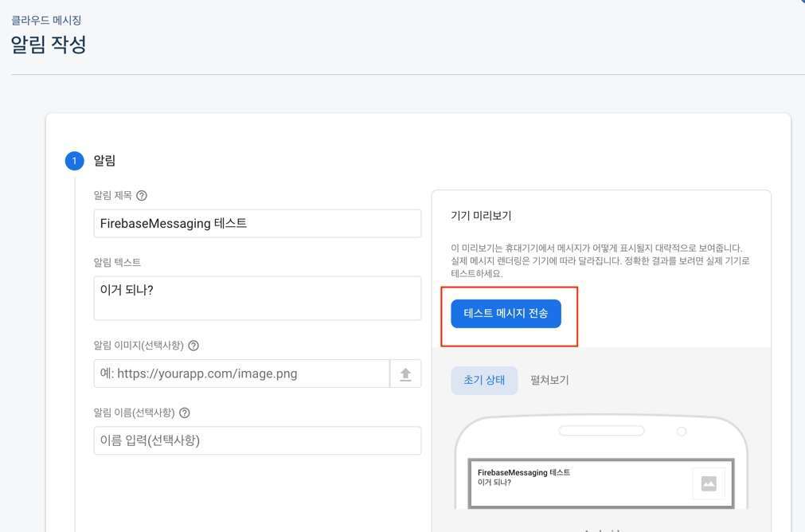This screenshot has height=532, width=805.
Task: Switch to the 펼쳐보기 preview tab
Action: pyautogui.click(x=549, y=381)
